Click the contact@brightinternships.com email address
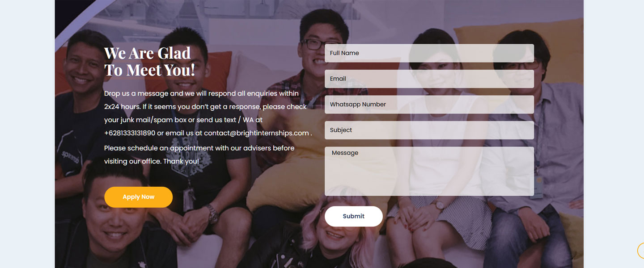The height and width of the screenshot is (268, 644). click(x=256, y=133)
